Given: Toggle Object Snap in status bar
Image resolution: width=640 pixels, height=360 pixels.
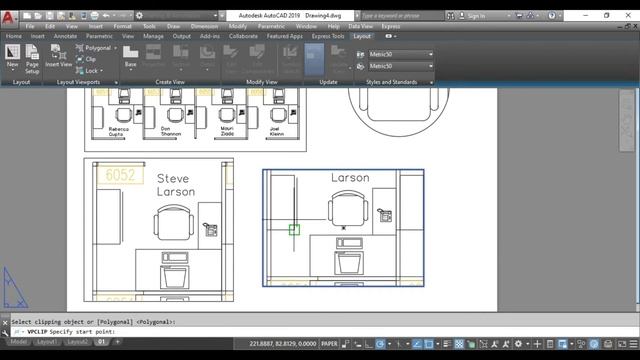Looking at the screenshot, I should coord(429,344).
